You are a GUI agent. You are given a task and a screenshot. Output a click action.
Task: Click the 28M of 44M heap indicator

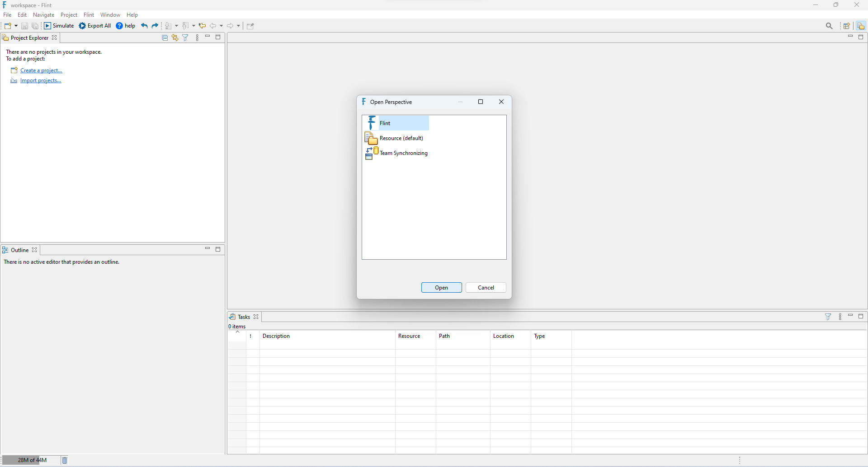pyautogui.click(x=31, y=460)
